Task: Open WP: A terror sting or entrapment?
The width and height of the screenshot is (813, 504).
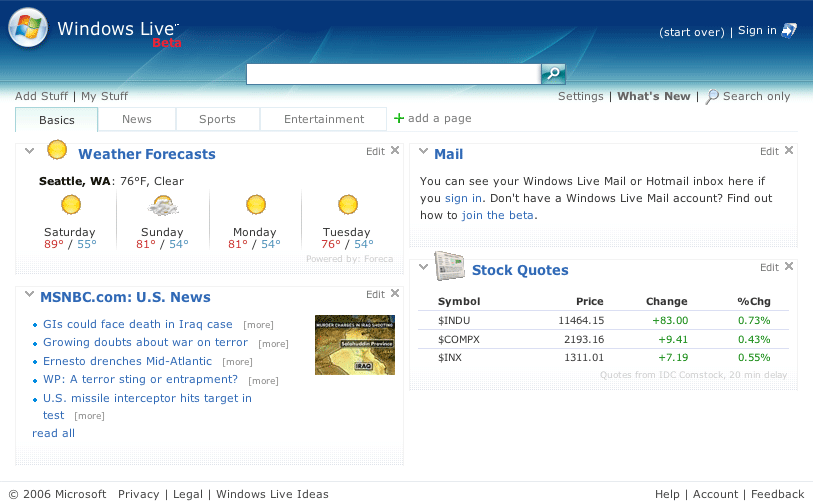Action: point(141,379)
